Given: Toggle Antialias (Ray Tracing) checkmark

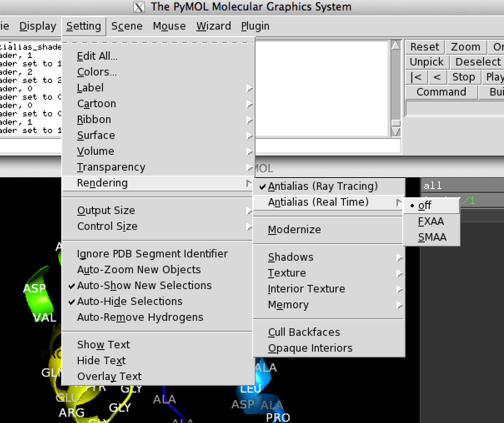Looking at the screenshot, I should coord(323,186).
